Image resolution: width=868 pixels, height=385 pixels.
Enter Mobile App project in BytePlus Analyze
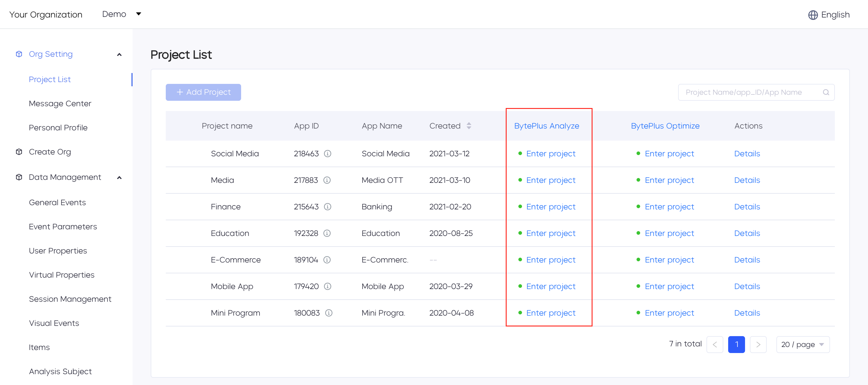pos(551,286)
